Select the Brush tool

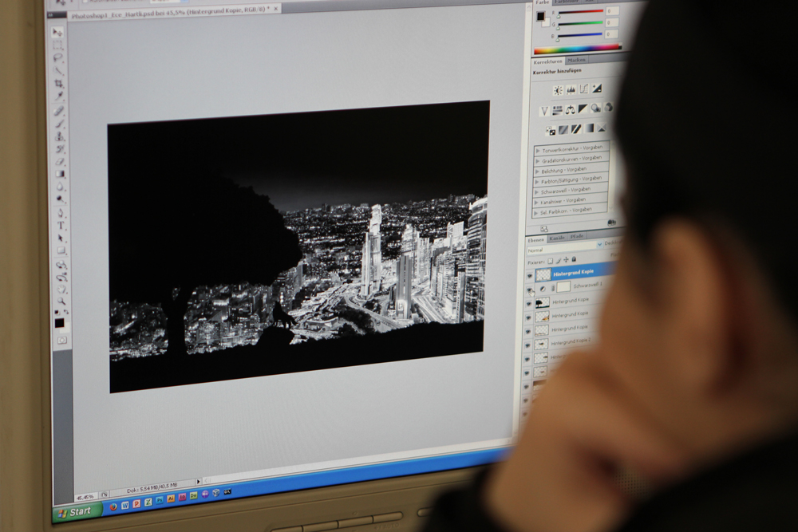point(60,124)
